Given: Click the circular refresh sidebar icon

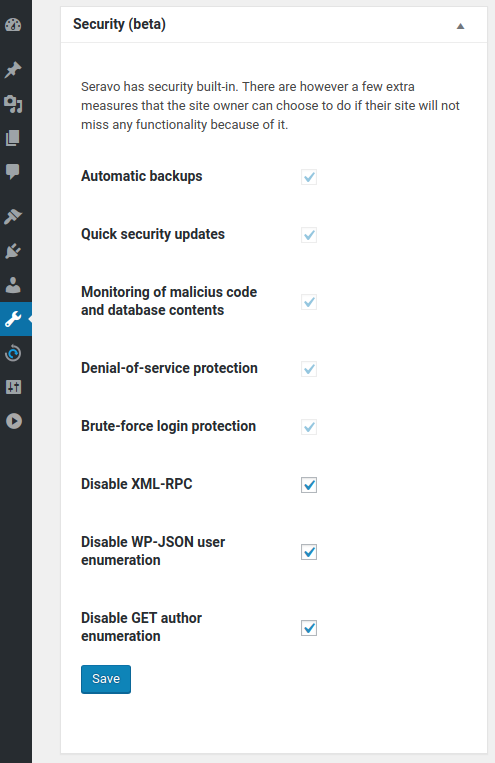Looking at the screenshot, I should tap(13, 353).
